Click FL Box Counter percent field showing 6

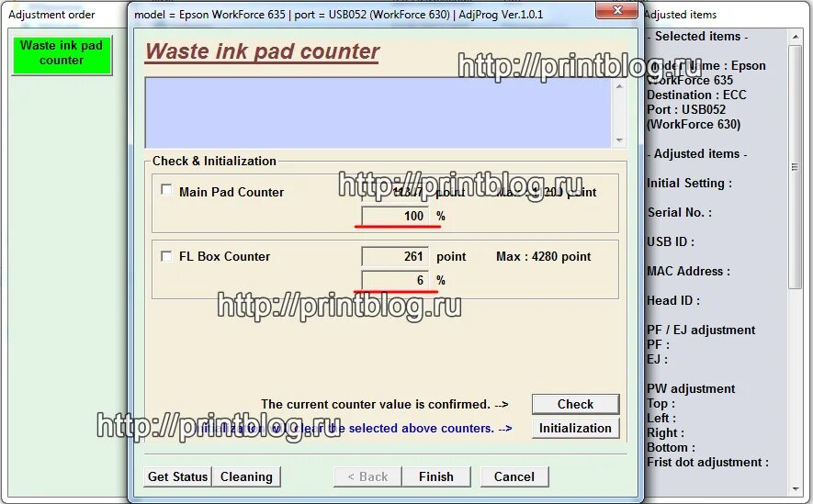(395, 280)
